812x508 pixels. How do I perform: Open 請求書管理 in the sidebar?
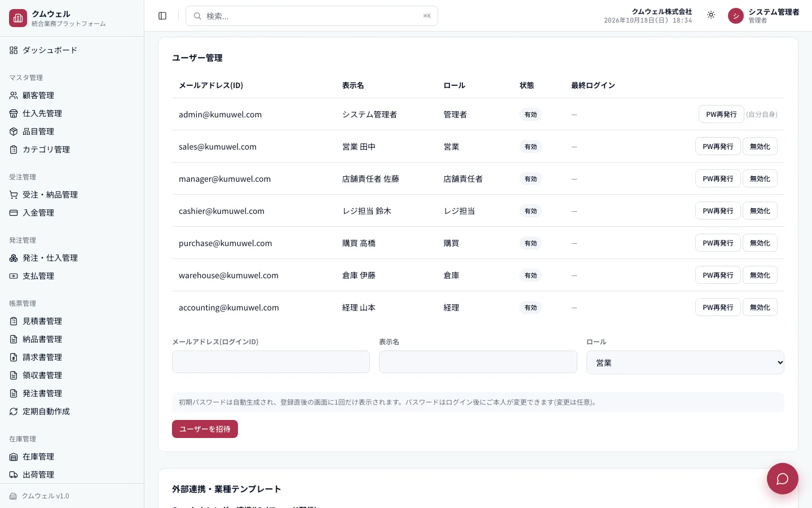(x=72, y=357)
